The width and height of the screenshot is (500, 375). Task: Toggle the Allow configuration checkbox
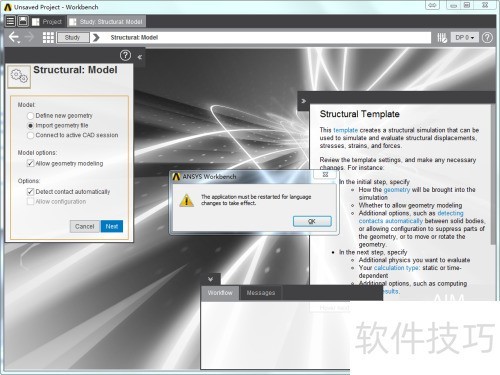(x=30, y=201)
